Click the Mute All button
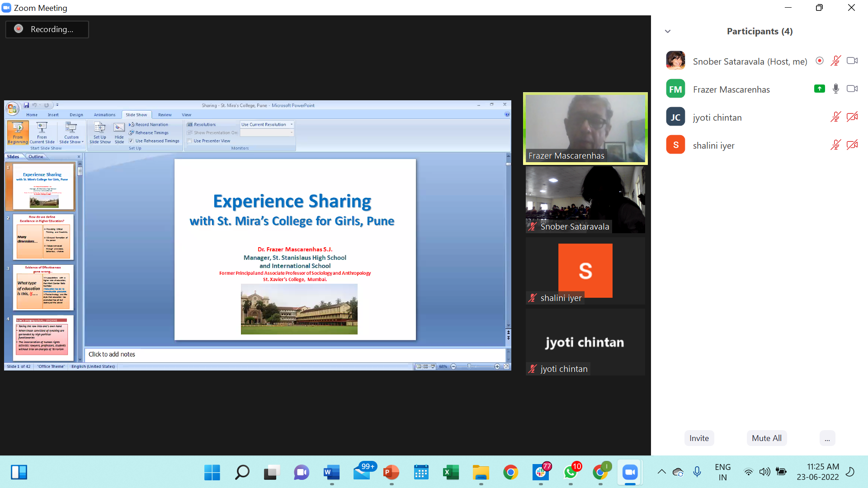The image size is (868, 488). (767, 438)
